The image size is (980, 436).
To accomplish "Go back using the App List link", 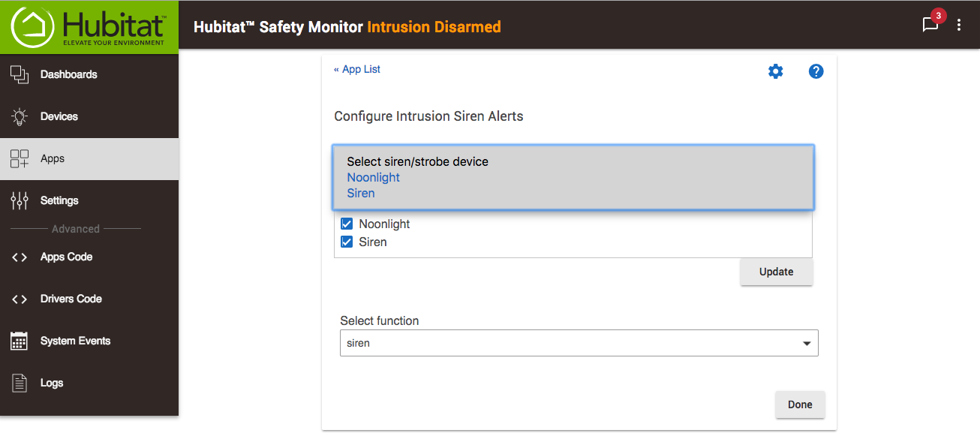I will [x=357, y=68].
